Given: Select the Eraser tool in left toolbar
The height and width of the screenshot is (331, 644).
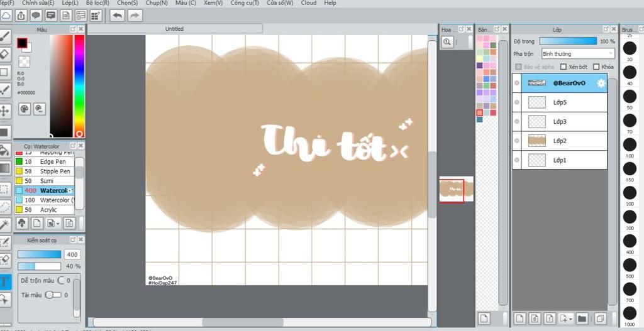Looking at the screenshot, I should (4, 54).
